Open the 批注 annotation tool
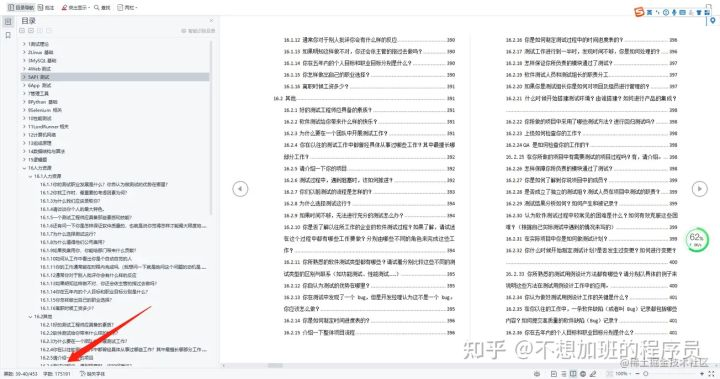This screenshot has width=720, height=379. click(46, 7)
